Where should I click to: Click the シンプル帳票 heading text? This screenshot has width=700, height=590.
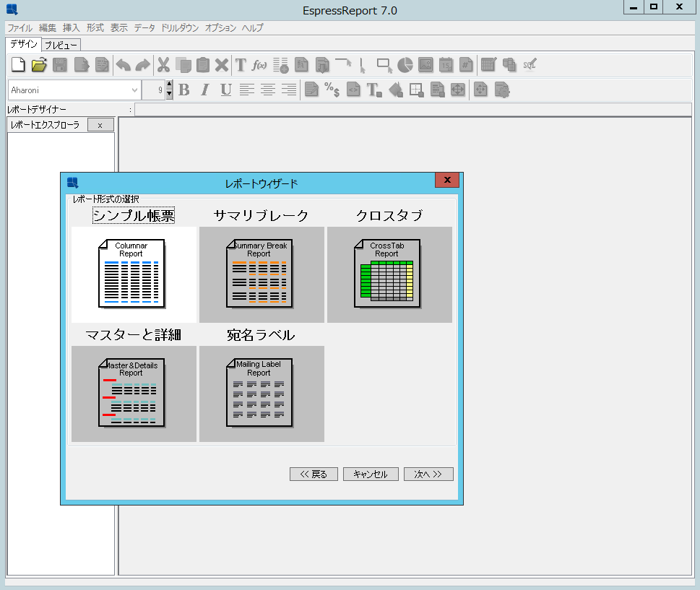coord(134,215)
